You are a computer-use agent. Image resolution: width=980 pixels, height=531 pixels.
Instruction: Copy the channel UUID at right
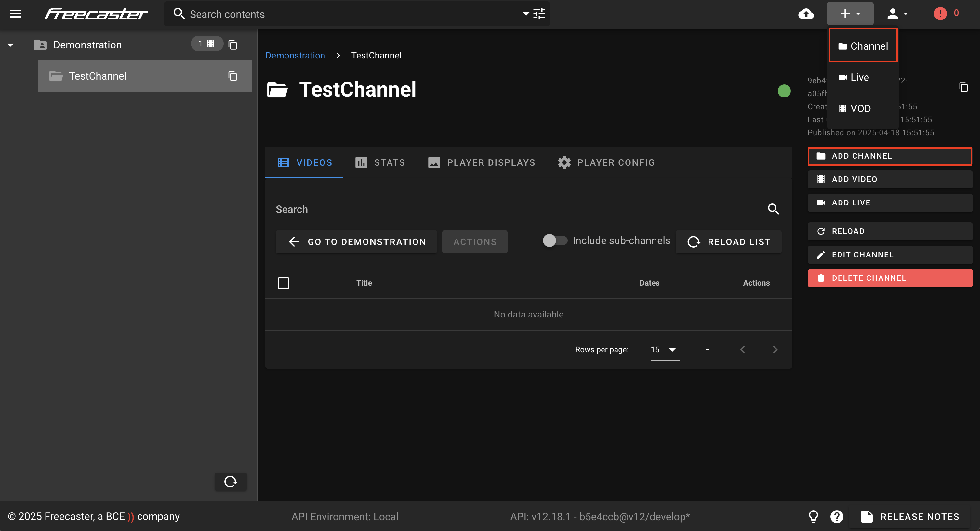[963, 87]
